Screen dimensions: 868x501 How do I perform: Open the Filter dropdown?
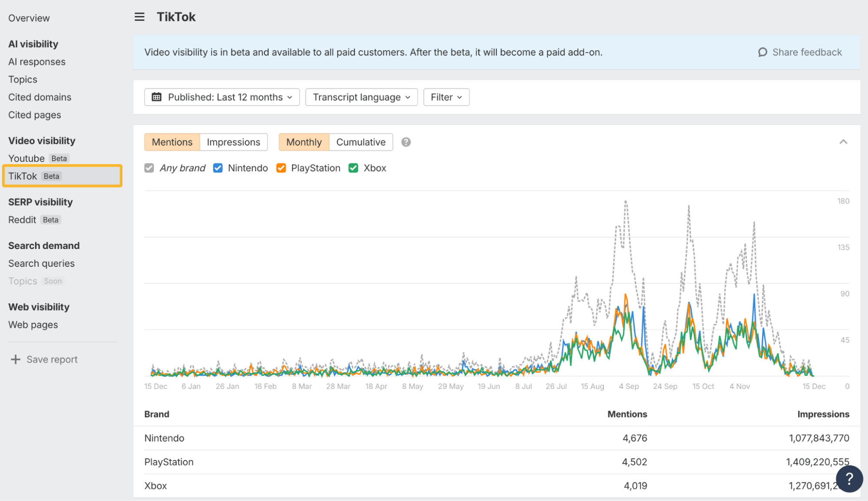tap(446, 97)
